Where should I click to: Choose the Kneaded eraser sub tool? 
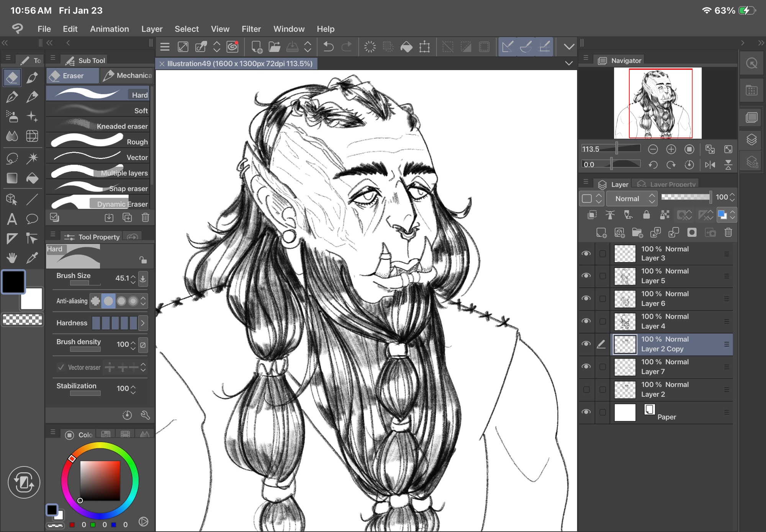click(x=98, y=126)
